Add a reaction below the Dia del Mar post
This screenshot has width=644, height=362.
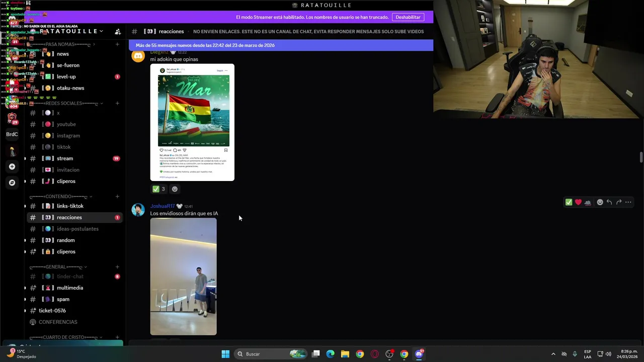click(175, 189)
